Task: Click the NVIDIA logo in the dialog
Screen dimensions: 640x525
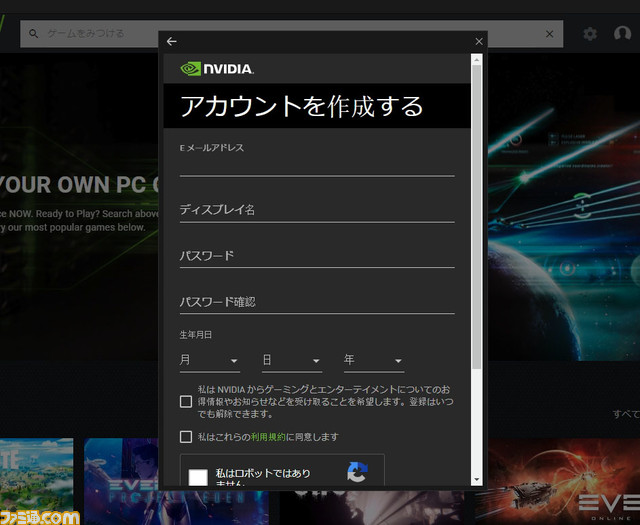Action: click(217, 69)
